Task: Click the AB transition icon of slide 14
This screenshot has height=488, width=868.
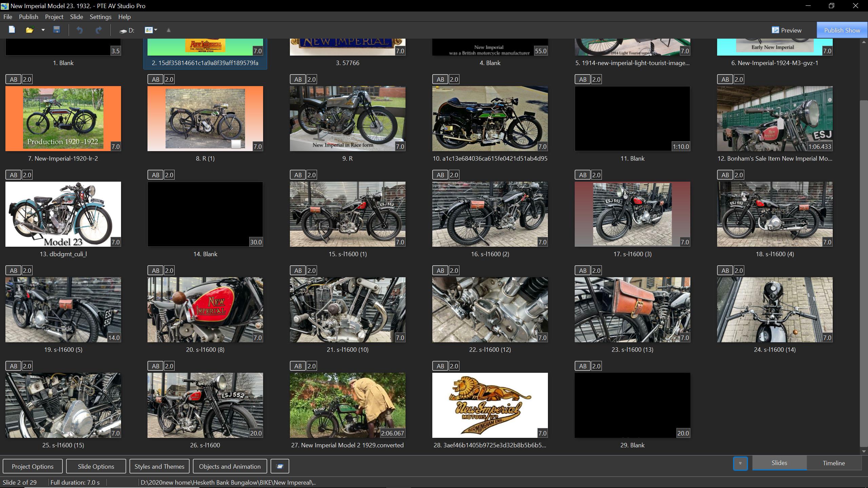Action: tap(156, 175)
